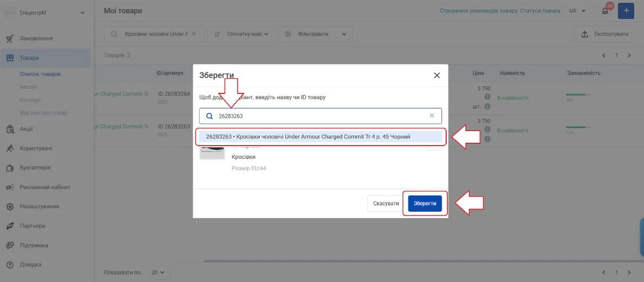Open Бухгалтерія menu item
Screen dimensions: 644x282
(x=35, y=168)
